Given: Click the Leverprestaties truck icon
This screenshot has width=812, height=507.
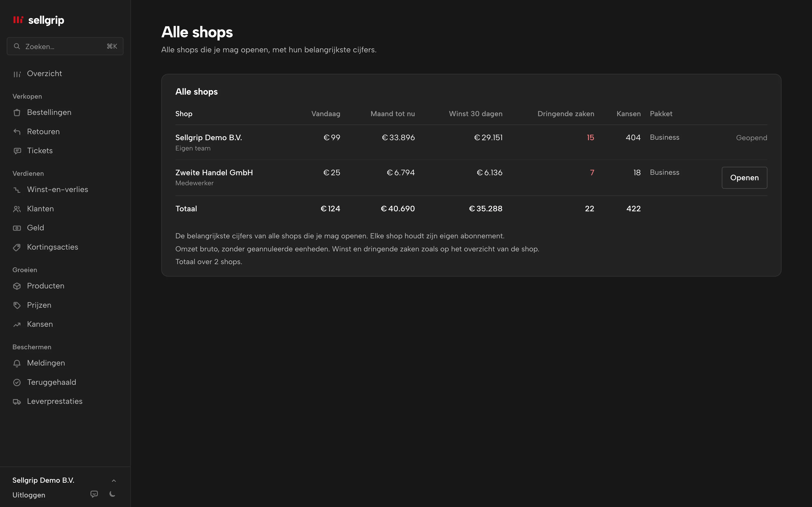Looking at the screenshot, I should 17,402.
